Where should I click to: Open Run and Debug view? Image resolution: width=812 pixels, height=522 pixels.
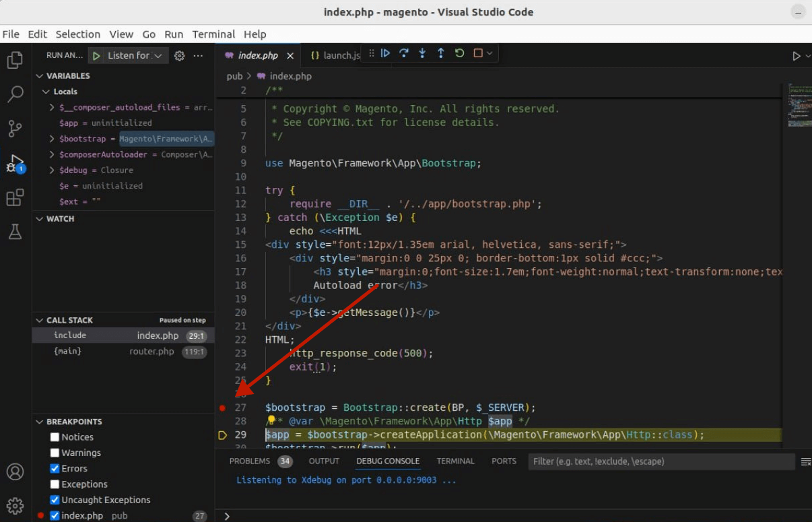15,163
